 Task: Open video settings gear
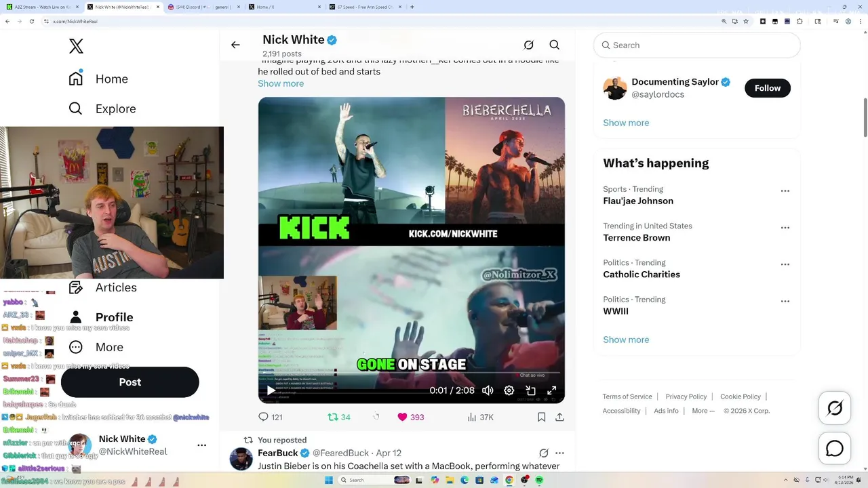(509, 390)
